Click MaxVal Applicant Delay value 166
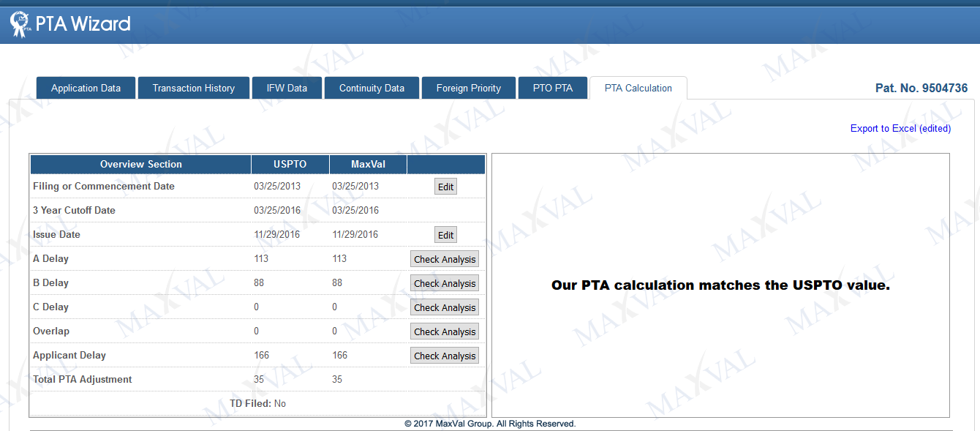Image resolution: width=980 pixels, height=431 pixels. pyautogui.click(x=340, y=355)
